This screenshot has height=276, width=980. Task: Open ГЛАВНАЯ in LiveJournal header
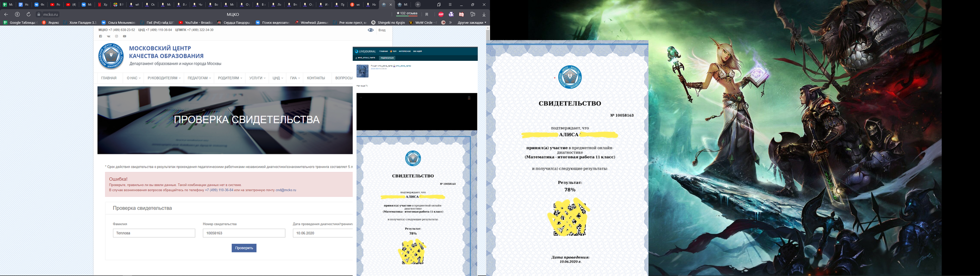pyautogui.click(x=384, y=51)
